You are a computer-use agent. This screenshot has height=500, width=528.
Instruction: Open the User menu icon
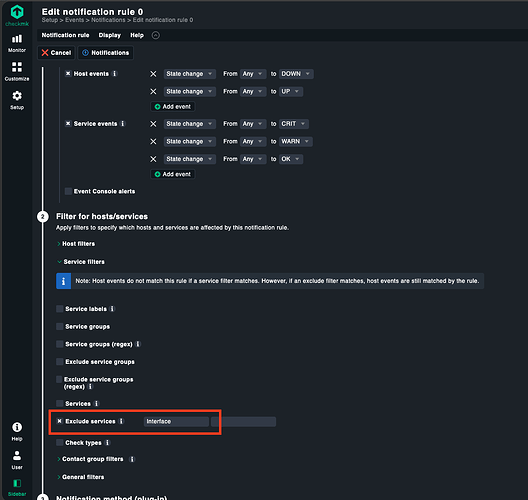pyautogui.click(x=17, y=460)
